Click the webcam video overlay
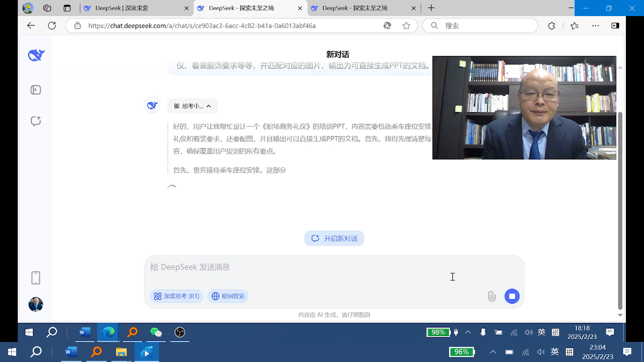The width and height of the screenshot is (644, 362). (524, 108)
